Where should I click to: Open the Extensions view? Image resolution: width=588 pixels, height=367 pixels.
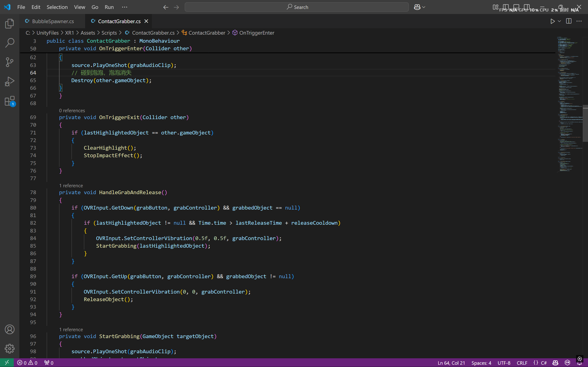point(9,101)
